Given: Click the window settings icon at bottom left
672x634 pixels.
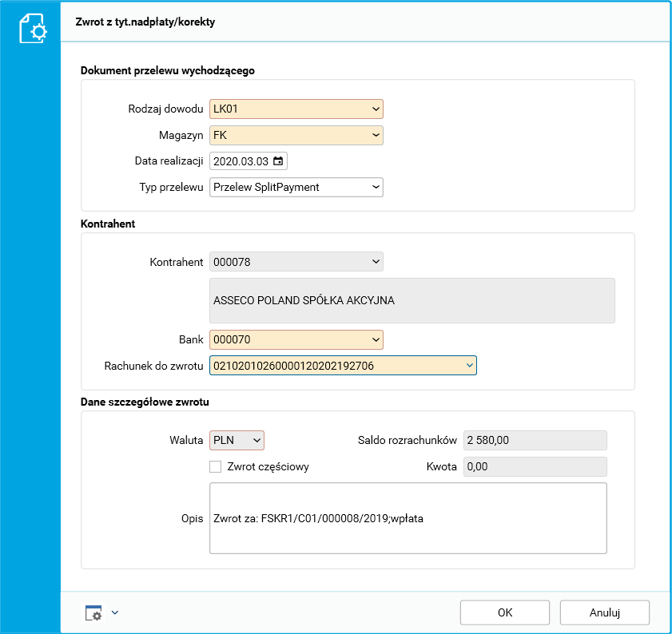Looking at the screenshot, I should (x=94, y=612).
